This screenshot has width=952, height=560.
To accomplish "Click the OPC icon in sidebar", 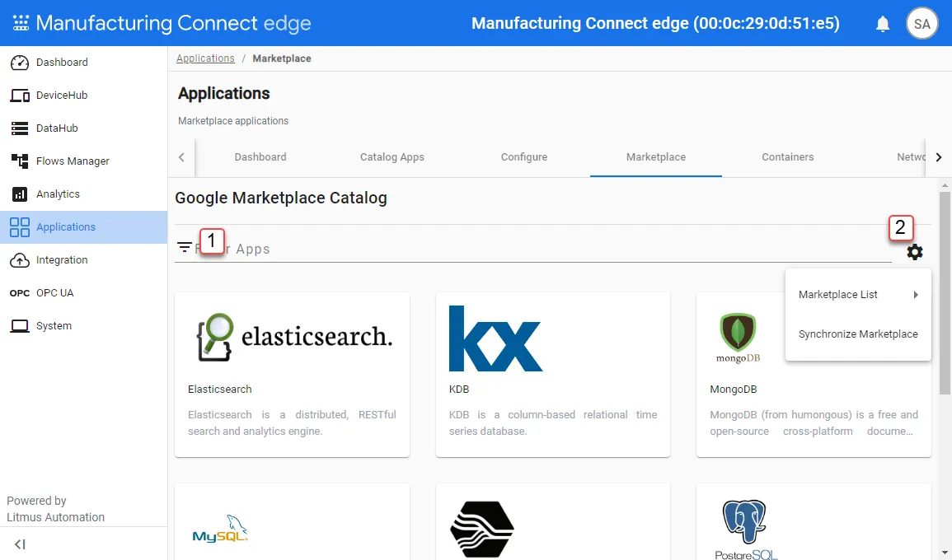I will [x=20, y=293].
